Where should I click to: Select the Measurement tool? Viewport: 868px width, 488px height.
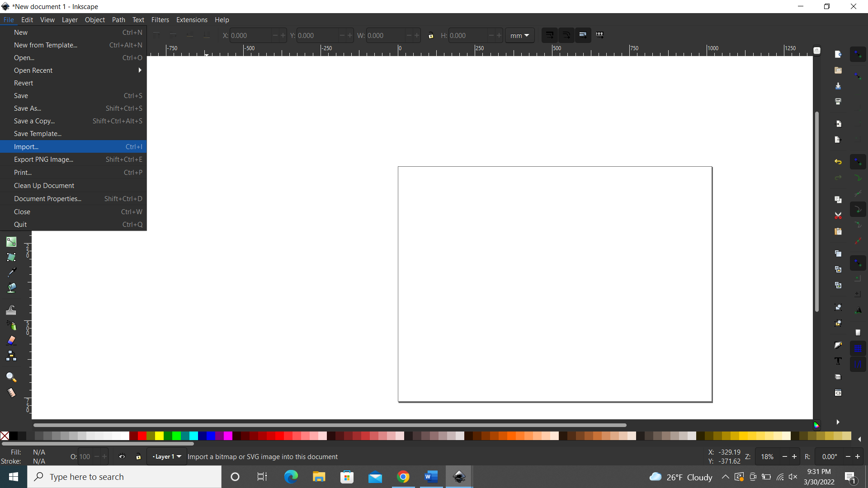click(x=11, y=392)
